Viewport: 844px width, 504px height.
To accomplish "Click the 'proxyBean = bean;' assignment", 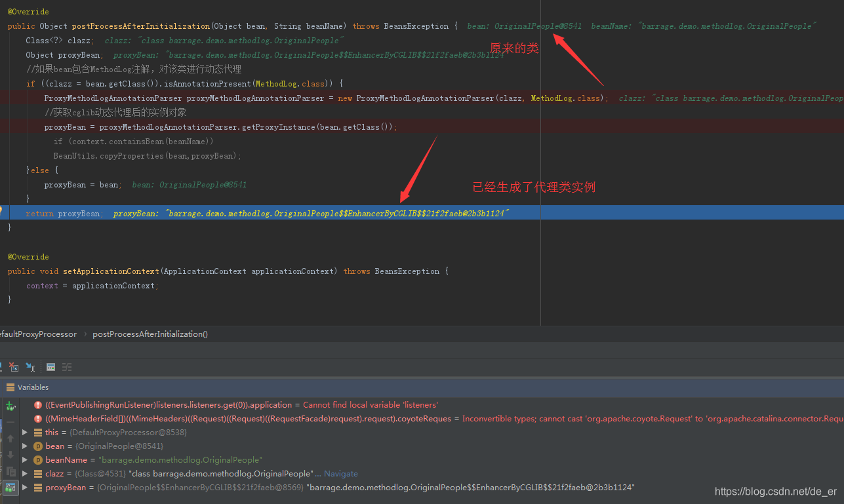I will (82, 185).
